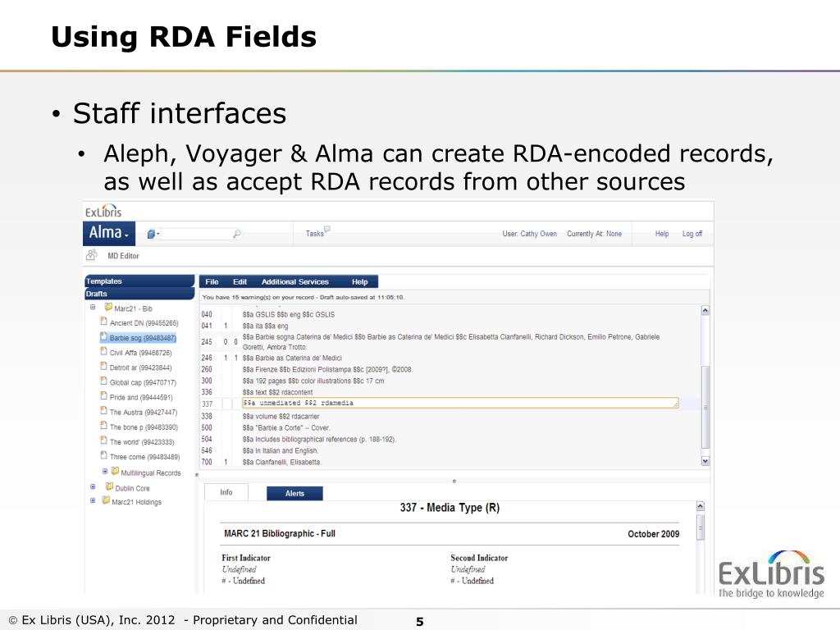Open draft Detroit ar (99423844)
Image resolution: width=840 pixels, height=630 pixels.
(x=140, y=368)
